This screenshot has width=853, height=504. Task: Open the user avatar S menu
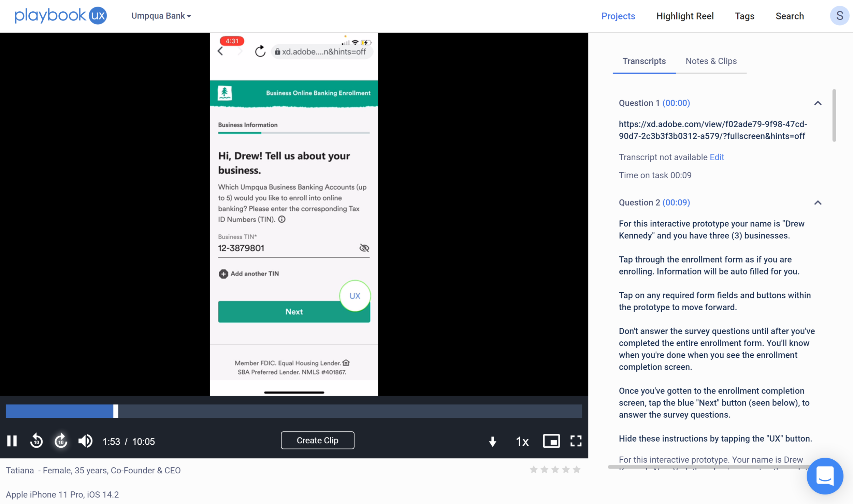pos(839,16)
